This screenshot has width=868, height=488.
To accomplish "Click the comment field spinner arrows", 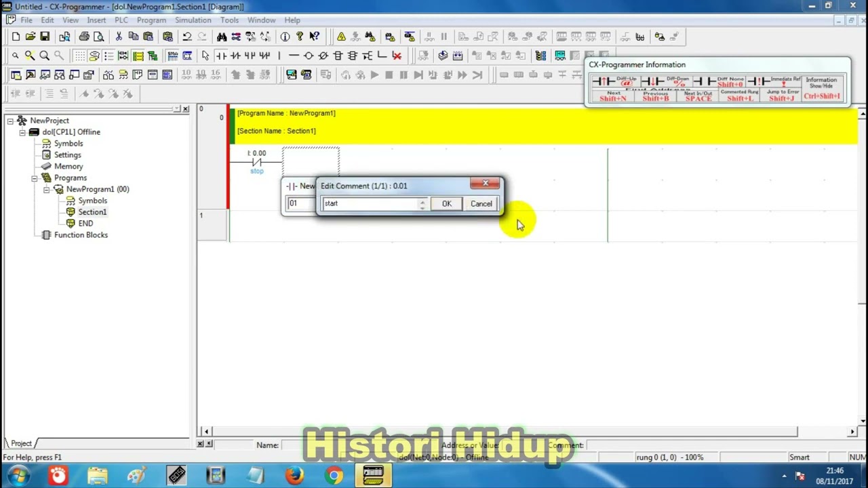I will 422,203.
